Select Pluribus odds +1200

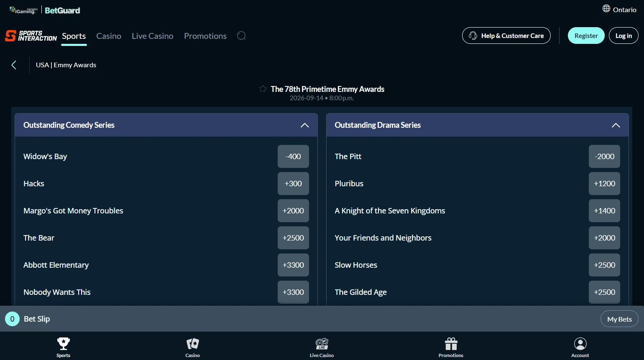[x=604, y=183]
